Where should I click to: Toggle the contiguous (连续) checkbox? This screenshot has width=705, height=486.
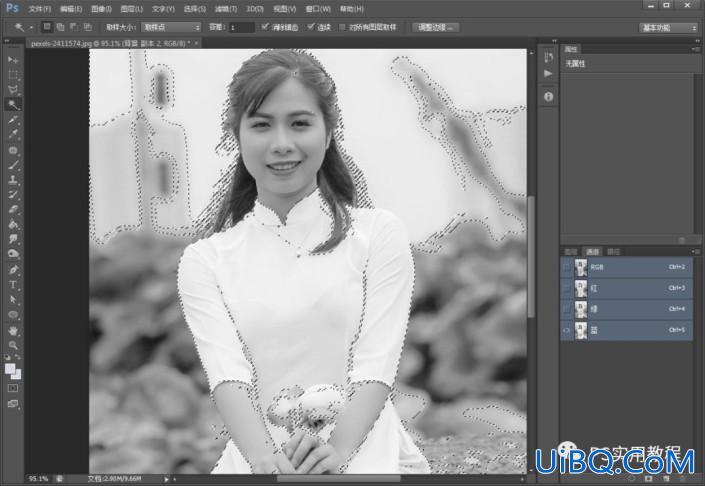[x=311, y=27]
